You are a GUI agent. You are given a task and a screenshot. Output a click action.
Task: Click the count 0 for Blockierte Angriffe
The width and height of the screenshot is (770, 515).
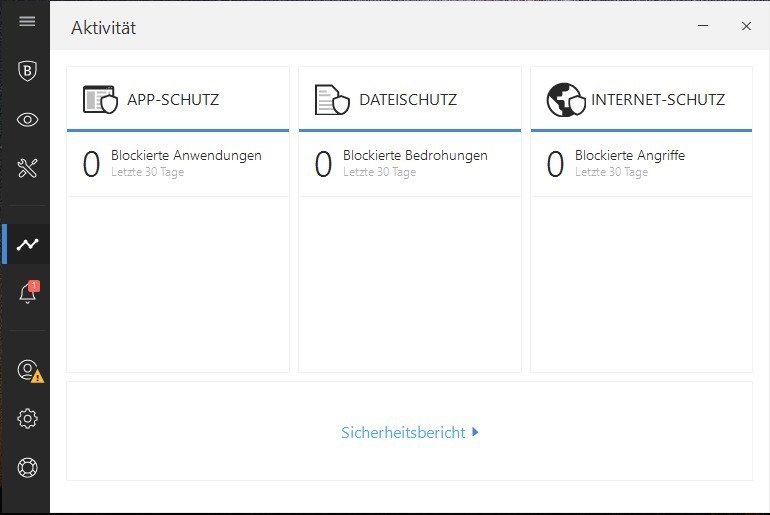pos(555,164)
